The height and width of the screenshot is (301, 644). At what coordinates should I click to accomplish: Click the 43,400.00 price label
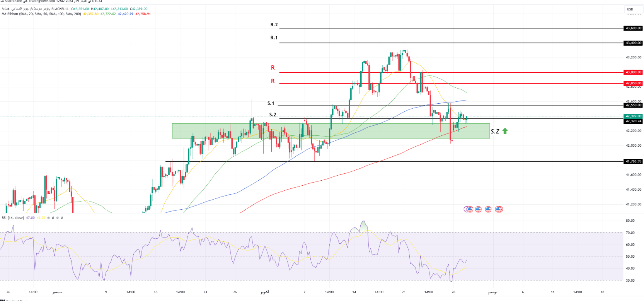[x=634, y=43]
